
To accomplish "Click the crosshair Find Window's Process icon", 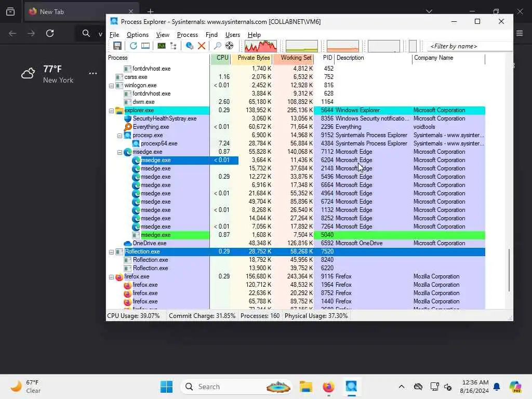I will 229,46.
